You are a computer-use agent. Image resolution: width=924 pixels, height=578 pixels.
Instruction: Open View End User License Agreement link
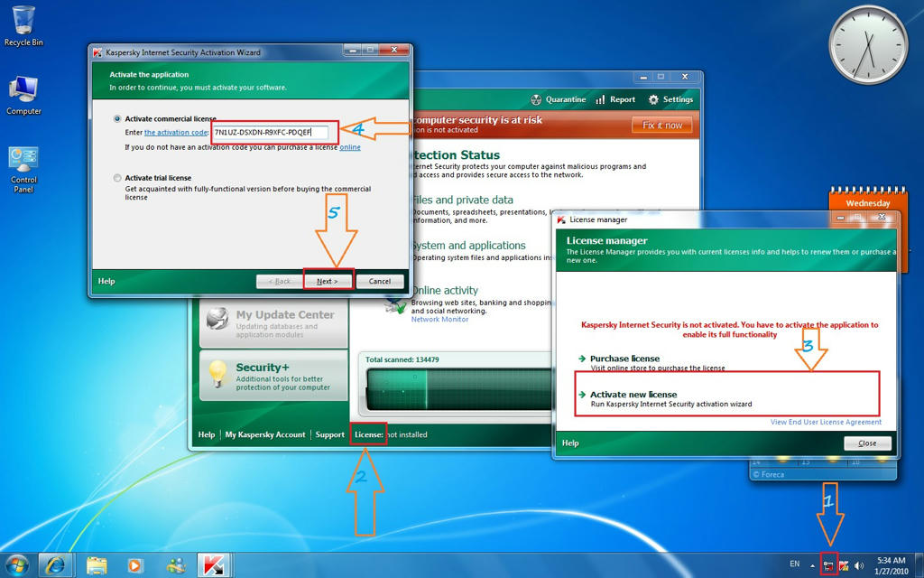(x=827, y=422)
